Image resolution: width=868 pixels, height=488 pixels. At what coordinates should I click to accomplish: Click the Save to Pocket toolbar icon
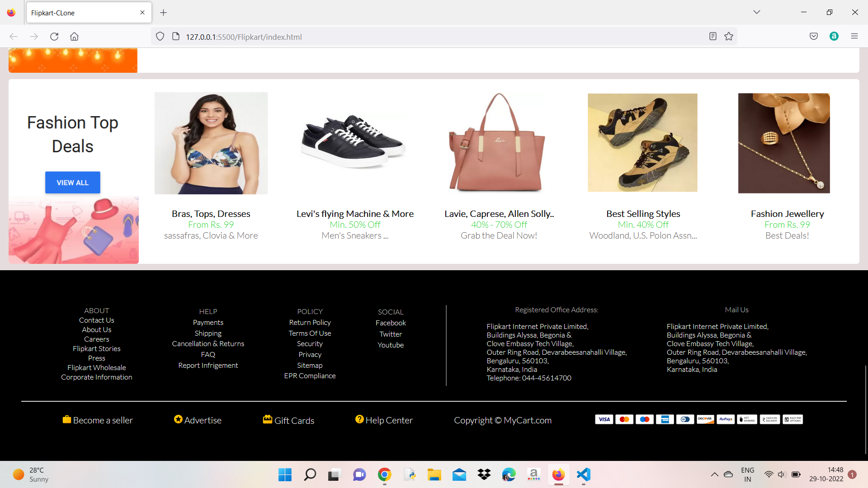click(813, 36)
